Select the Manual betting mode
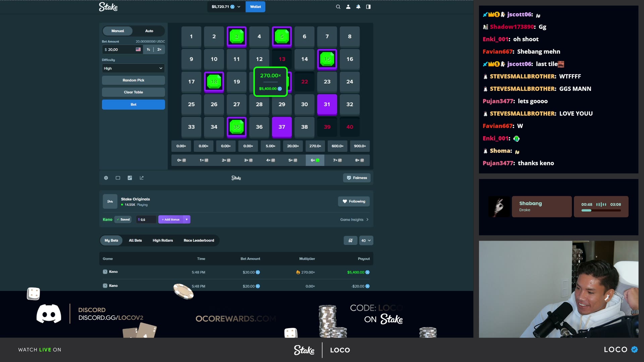This screenshot has width=644, height=362. [x=118, y=31]
